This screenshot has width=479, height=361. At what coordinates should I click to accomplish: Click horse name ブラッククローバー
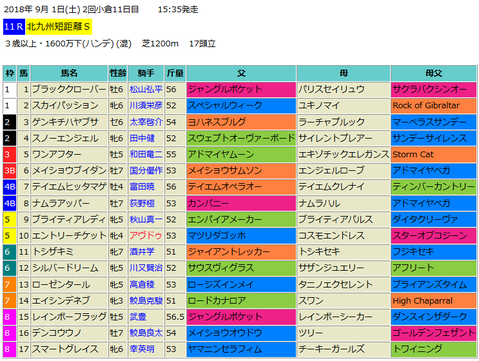point(69,89)
